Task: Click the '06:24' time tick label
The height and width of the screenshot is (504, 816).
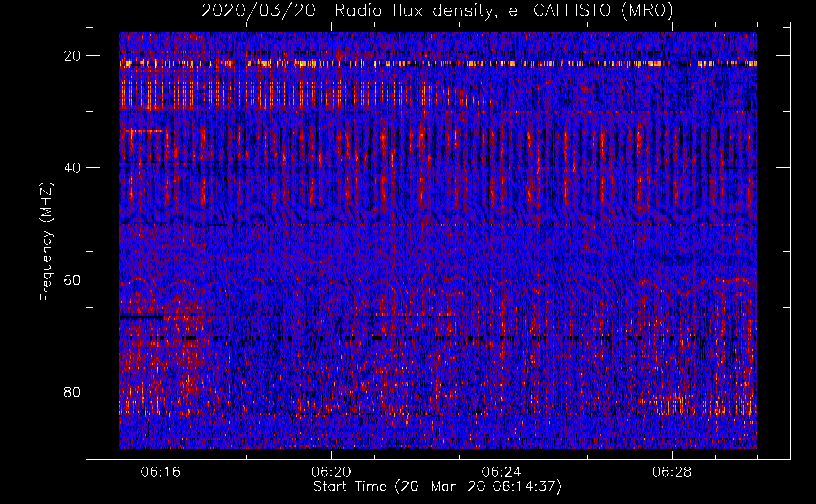Action: (501, 472)
